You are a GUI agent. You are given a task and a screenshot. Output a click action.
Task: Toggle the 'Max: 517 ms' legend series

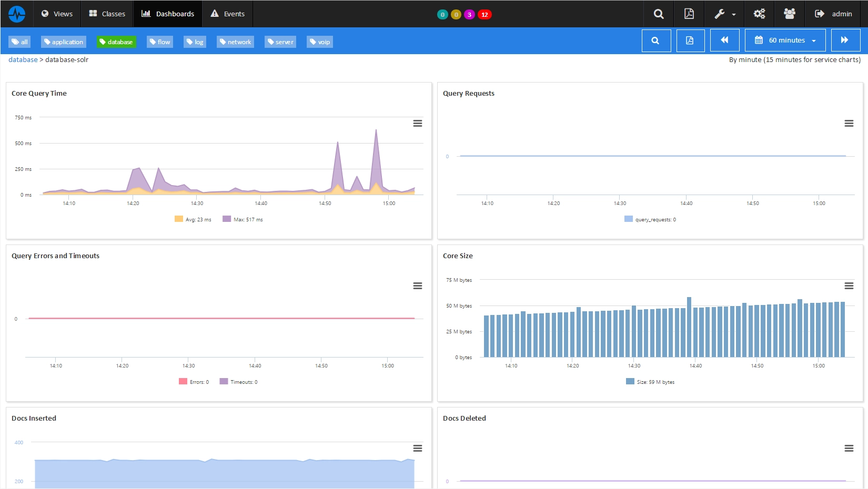point(243,219)
